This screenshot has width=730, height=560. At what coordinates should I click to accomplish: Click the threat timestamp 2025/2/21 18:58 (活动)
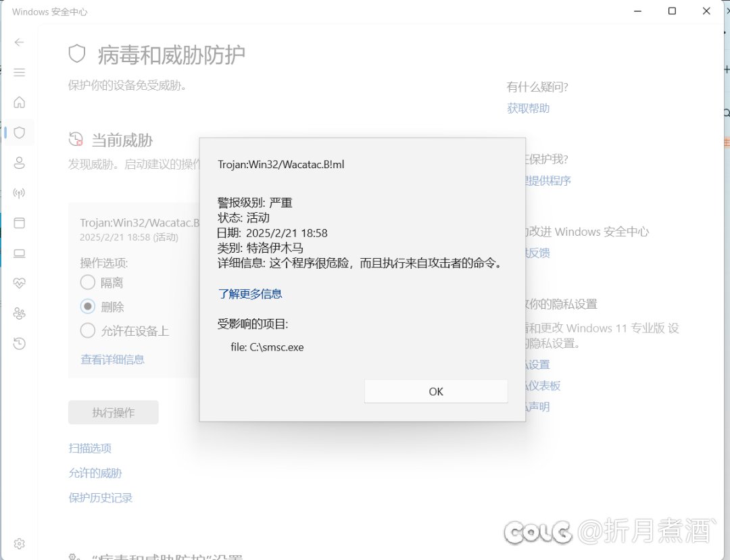click(x=129, y=238)
